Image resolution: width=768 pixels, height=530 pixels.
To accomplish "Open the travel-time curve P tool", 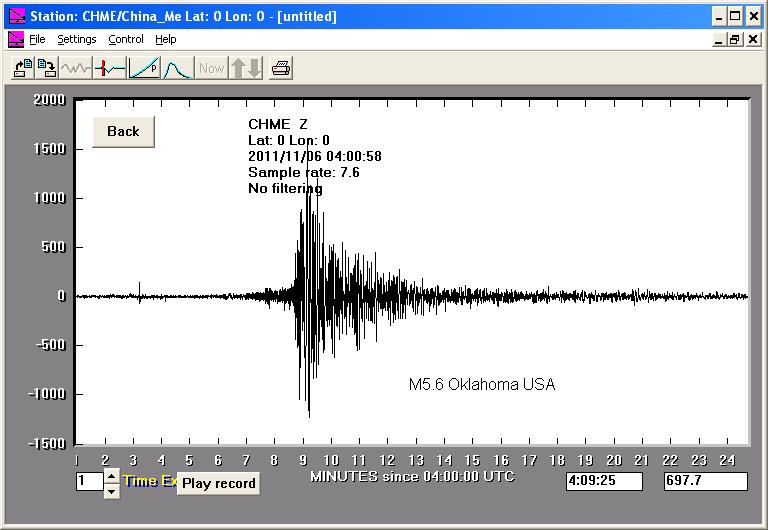I will click(144, 68).
